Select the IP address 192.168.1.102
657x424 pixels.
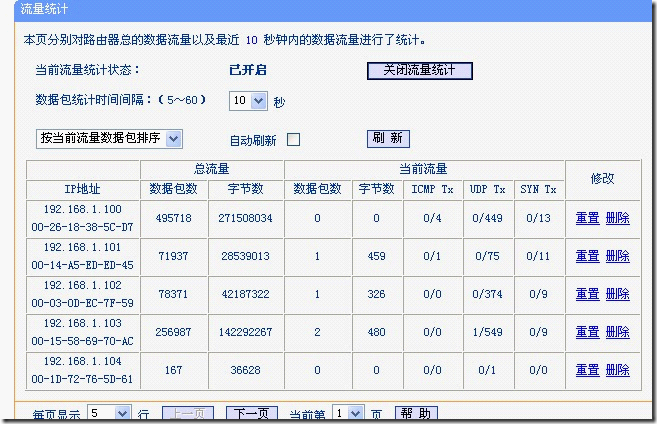click(83, 285)
